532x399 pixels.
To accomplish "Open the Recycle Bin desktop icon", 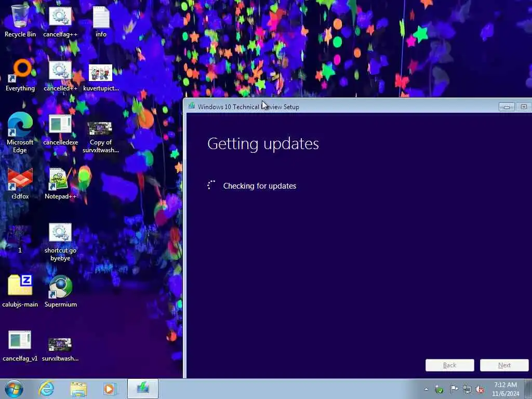I will click(20, 21).
